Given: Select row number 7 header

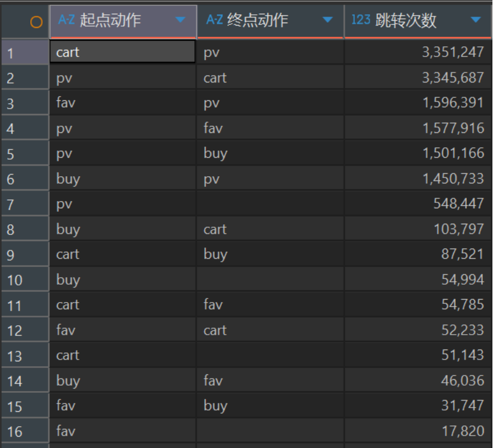Looking at the screenshot, I should pyautogui.click(x=25, y=204).
